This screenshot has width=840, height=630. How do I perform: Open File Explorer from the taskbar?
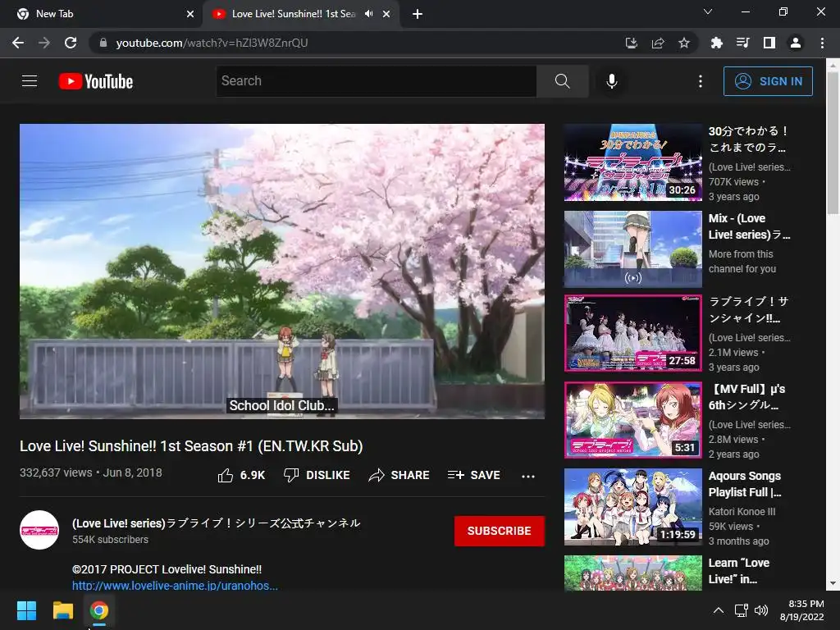62,610
